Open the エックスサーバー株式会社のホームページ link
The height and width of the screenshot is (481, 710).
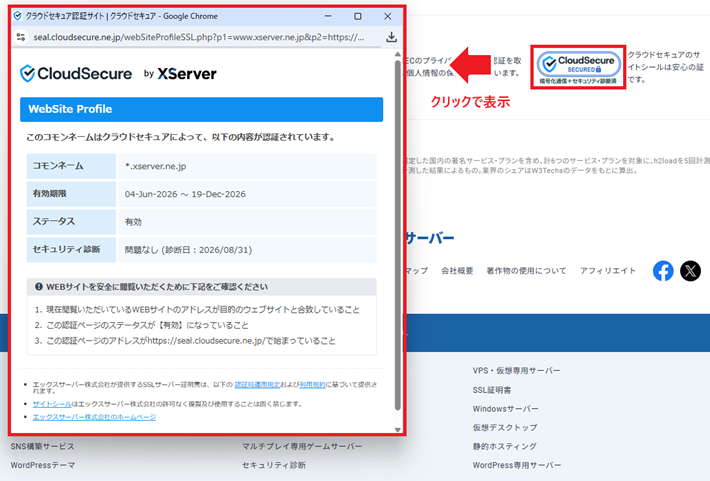[x=94, y=417]
